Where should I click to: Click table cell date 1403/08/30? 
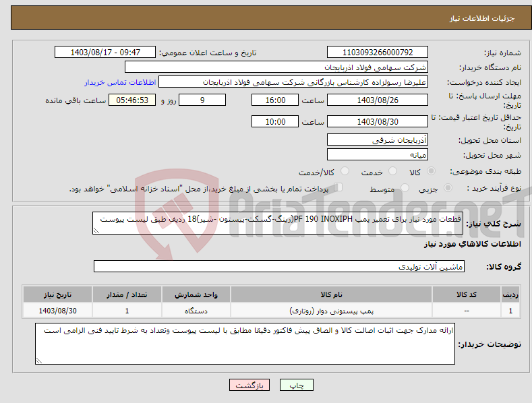pos(58,311)
